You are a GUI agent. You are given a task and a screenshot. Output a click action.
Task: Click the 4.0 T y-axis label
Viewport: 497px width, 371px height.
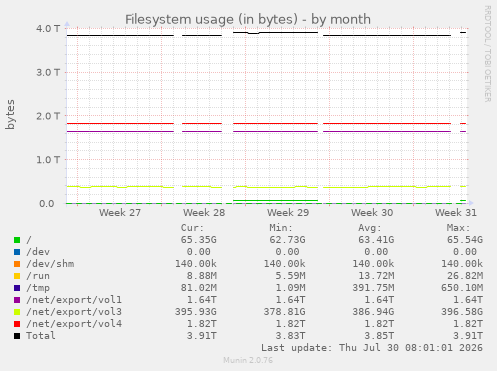pos(48,29)
